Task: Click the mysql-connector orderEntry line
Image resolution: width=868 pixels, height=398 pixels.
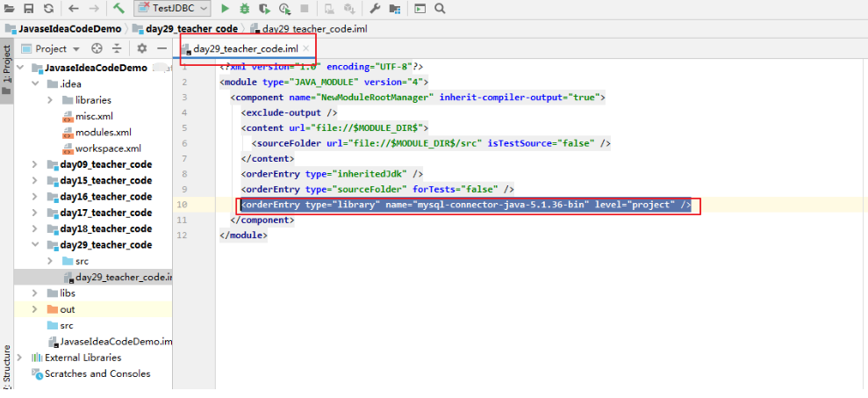Action: pyautogui.click(x=466, y=205)
